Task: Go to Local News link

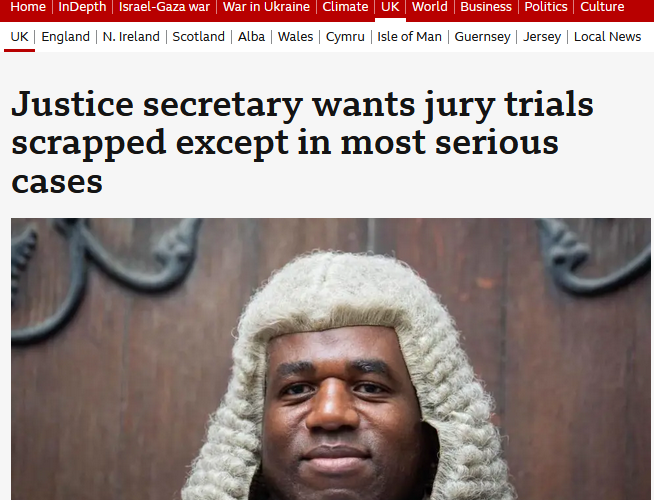Action: [x=607, y=37]
